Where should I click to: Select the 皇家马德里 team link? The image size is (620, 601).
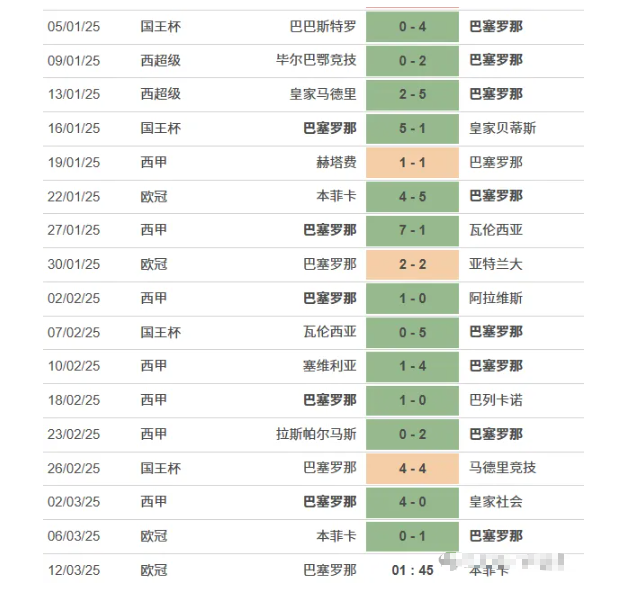tap(322, 94)
